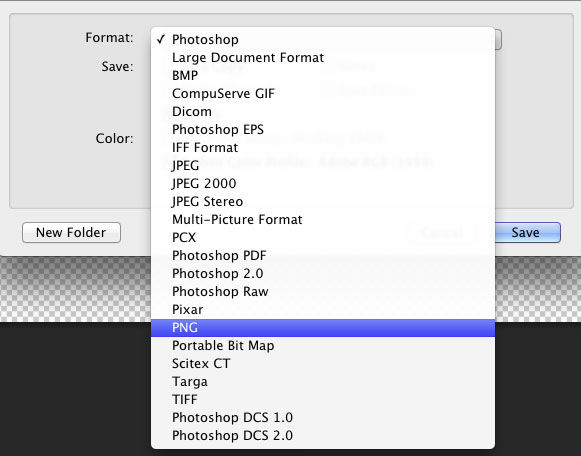Select Dicom in the format menu
Viewport: 581px width, 456px height.
click(323, 111)
